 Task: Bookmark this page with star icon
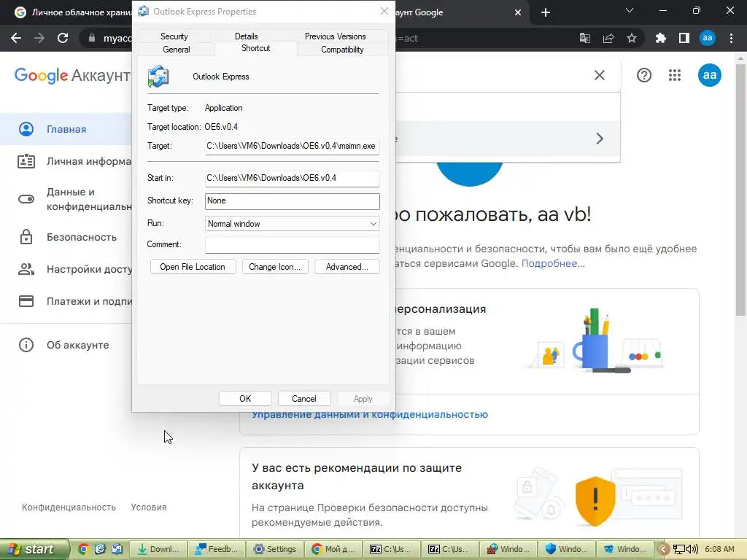pos(632,38)
